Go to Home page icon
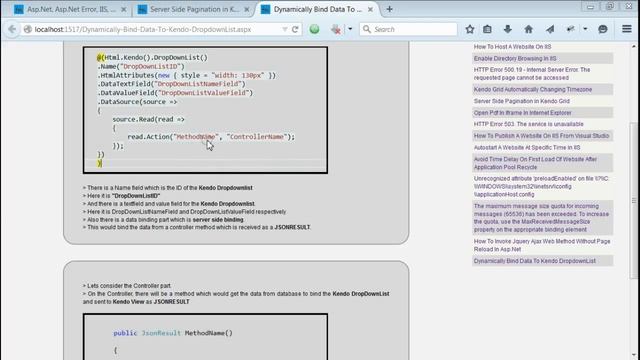This screenshot has width=640, height=360. [x=529, y=29]
